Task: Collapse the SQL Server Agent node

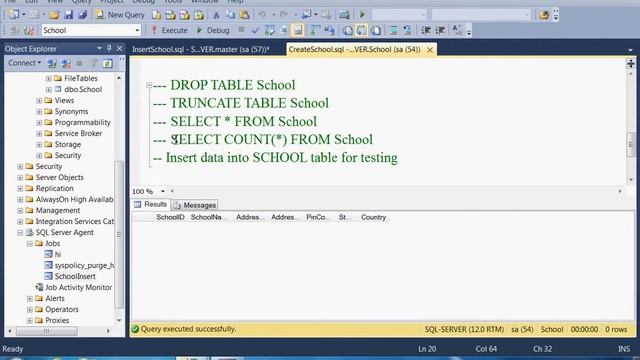Action: [20, 233]
